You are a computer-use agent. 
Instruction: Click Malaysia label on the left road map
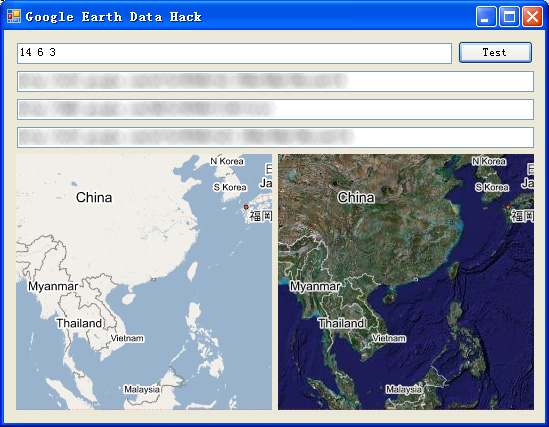pos(142,389)
